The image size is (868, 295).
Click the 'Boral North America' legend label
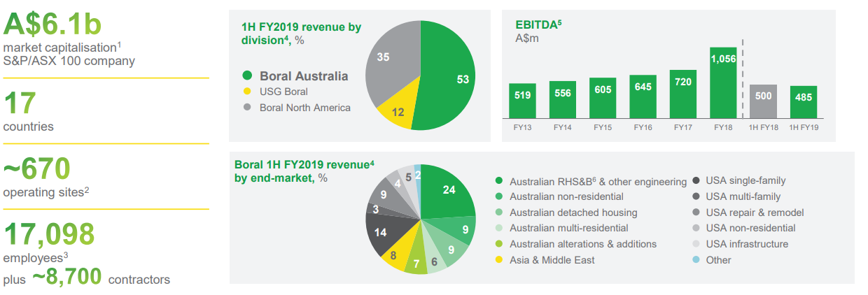[x=305, y=108]
